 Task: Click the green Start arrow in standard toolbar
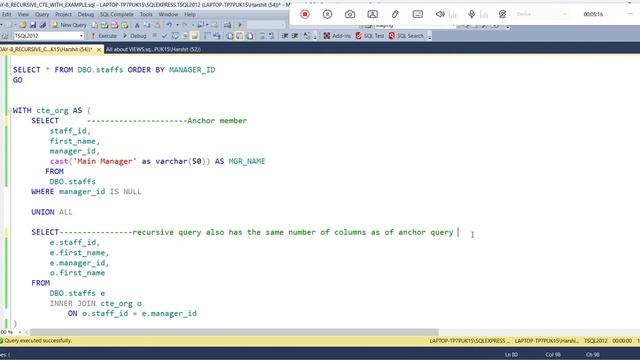click(240, 25)
